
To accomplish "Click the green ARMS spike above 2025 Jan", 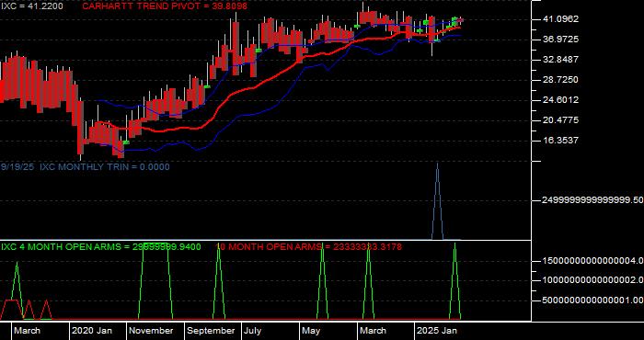I will point(454,280).
